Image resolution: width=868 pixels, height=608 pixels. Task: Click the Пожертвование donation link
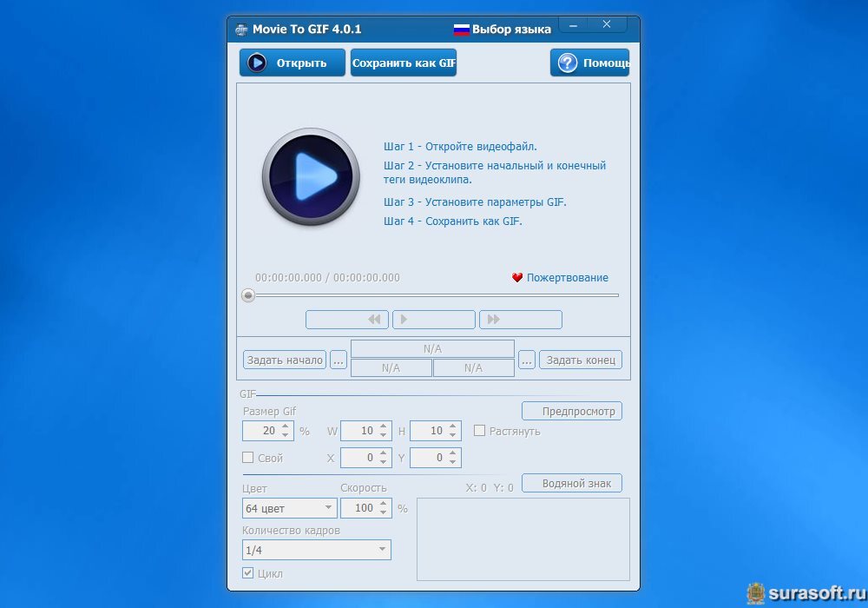pos(568,277)
